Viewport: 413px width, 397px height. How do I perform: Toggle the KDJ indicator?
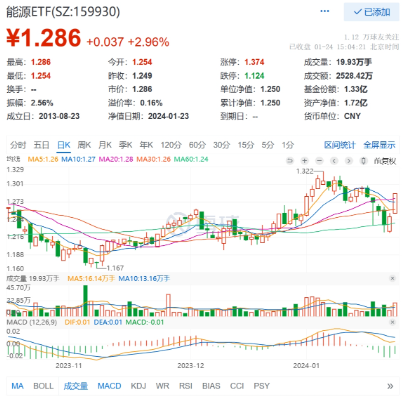tap(138, 386)
